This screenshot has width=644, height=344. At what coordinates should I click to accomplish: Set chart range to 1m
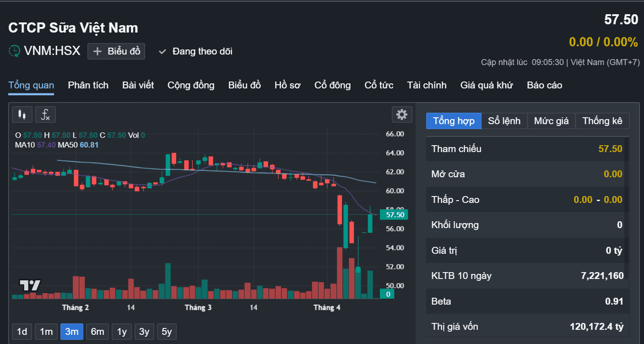(46, 332)
